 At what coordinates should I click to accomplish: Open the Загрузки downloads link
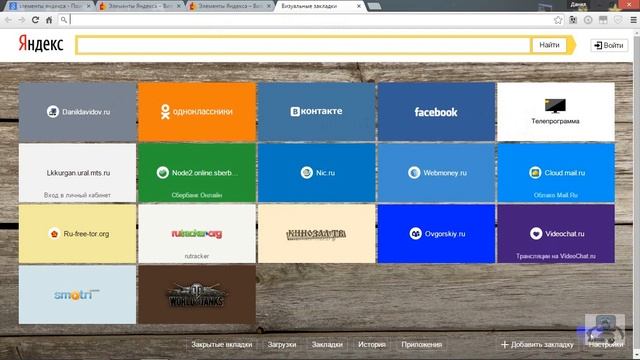[282, 344]
